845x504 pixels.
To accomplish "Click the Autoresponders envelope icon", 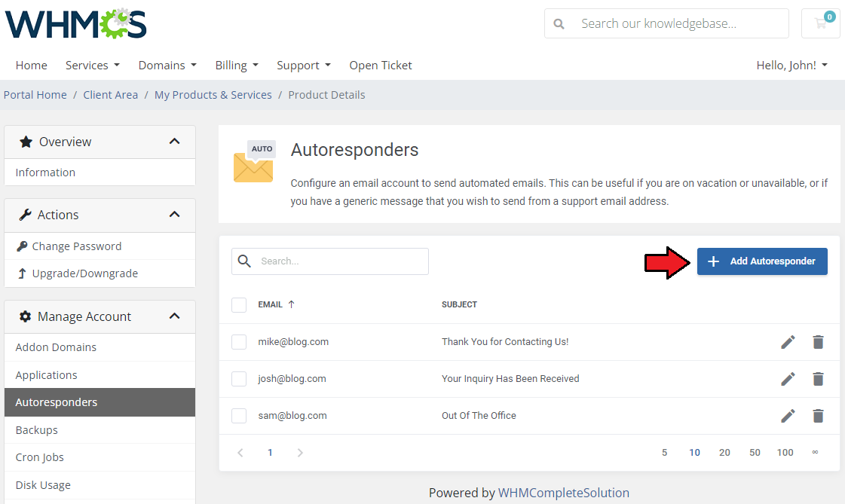I will [x=253, y=161].
